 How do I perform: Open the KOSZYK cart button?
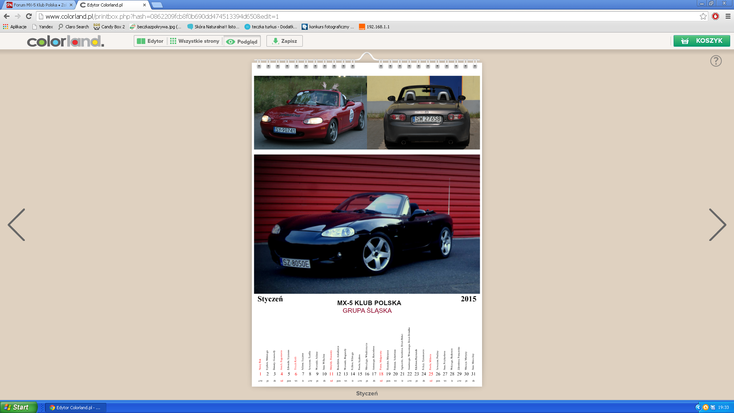702,41
